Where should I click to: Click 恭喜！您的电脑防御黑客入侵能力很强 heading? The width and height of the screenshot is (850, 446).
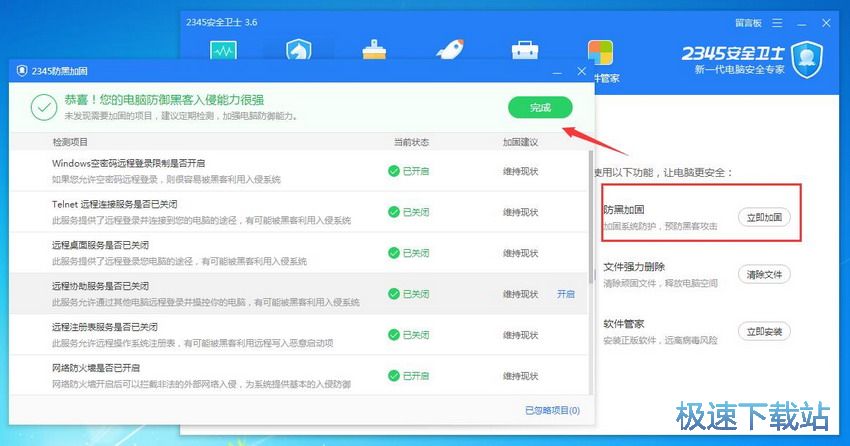click(164, 100)
